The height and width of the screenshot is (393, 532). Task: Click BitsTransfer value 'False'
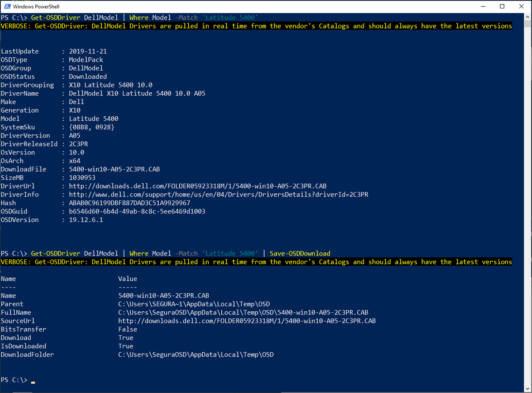pyautogui.click(x=128, y=329)
